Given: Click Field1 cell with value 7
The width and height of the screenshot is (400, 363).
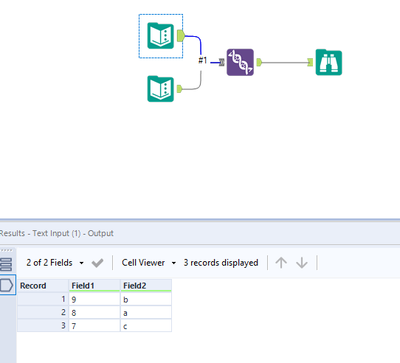Looking at the screenshot, I should coord(95,325).
